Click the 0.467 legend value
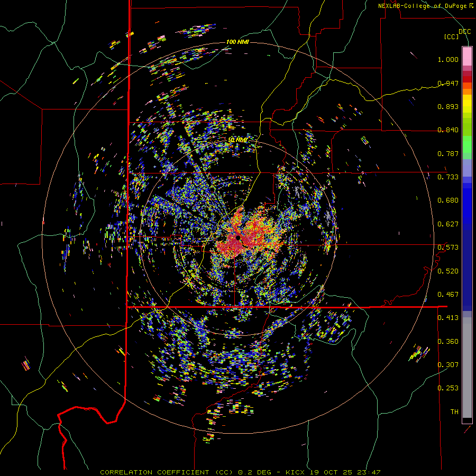 click(448, 295)
